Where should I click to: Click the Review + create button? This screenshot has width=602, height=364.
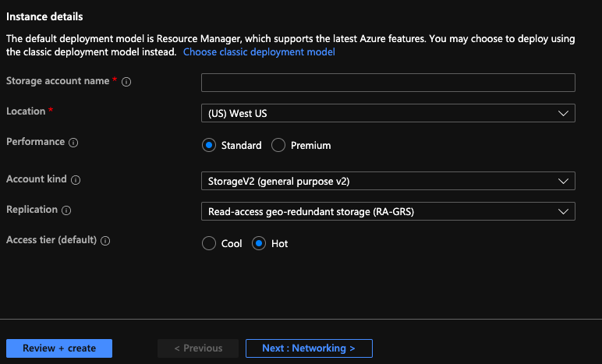click(x=59, y=348)
